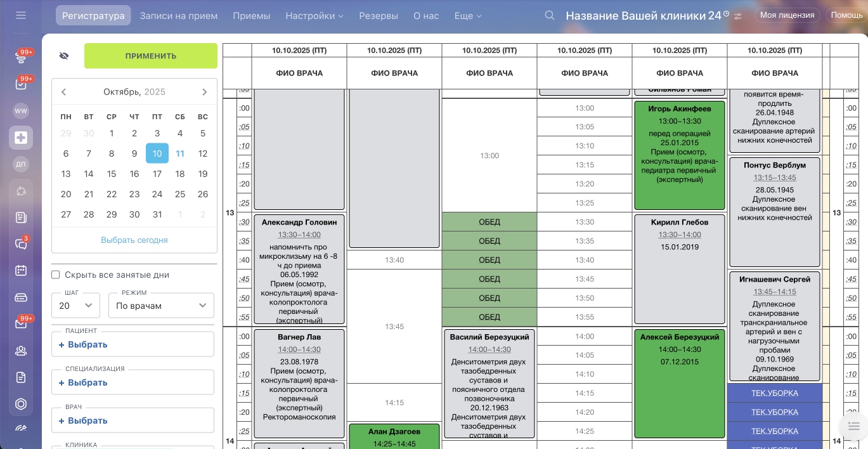Click the "Выбрать сегодня" link

click(134, 240)
